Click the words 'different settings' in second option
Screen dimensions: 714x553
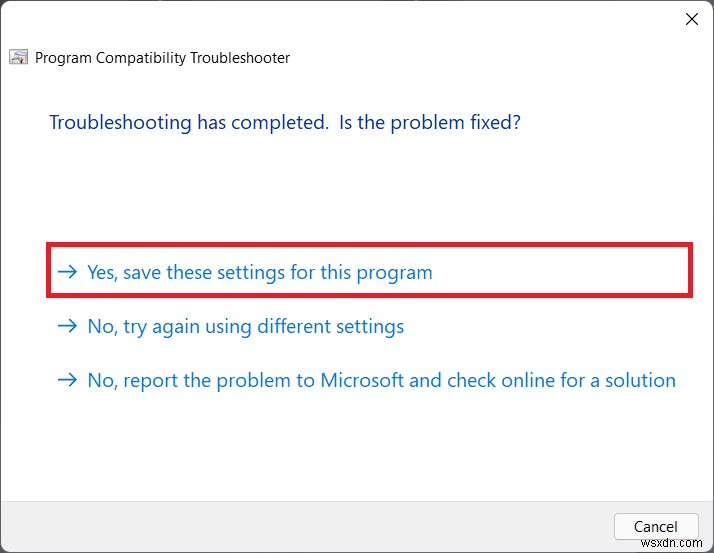click(330, 327)
